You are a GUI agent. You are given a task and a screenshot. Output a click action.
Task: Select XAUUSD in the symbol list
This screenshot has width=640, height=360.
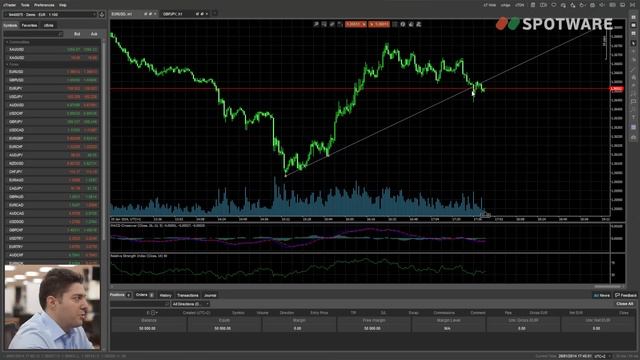click(x=52, y=49)
